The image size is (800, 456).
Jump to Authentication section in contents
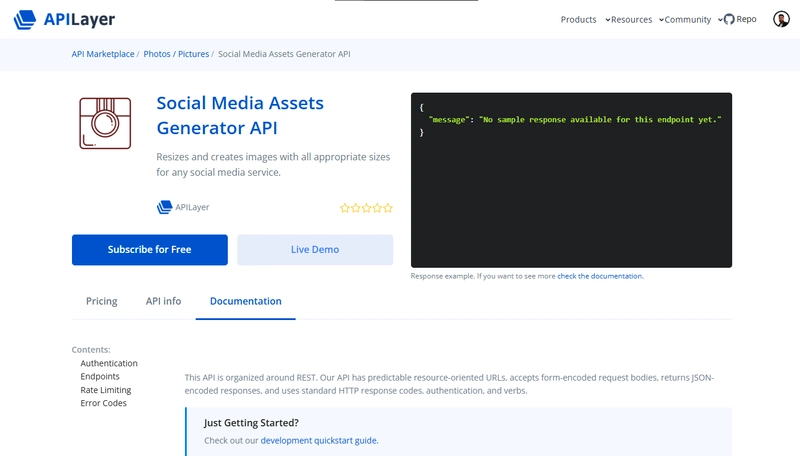(109, 363)
